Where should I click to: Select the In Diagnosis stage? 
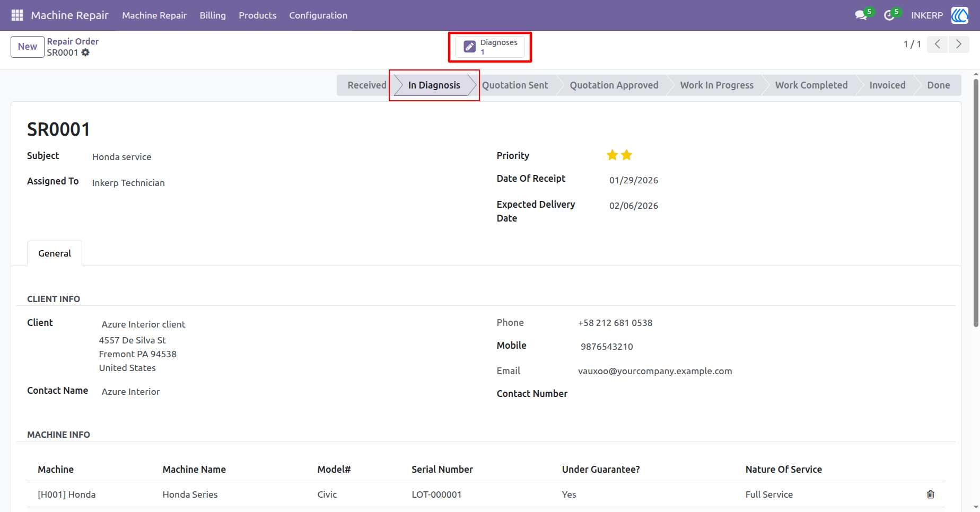click(434, 85)
